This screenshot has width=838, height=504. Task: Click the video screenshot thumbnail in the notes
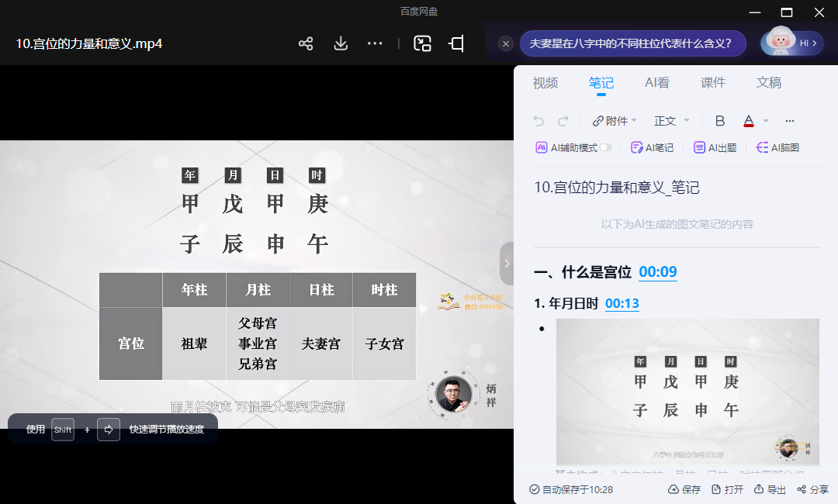coord(688,392)
